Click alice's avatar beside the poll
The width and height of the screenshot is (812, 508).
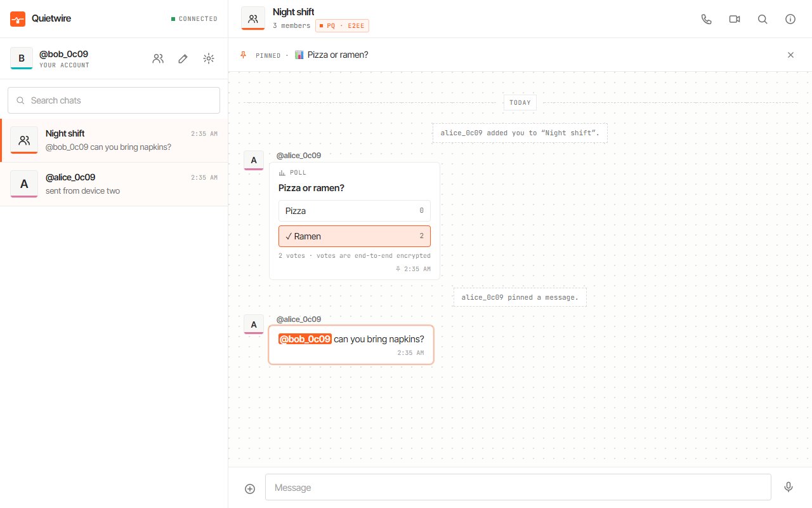[254, 161]
